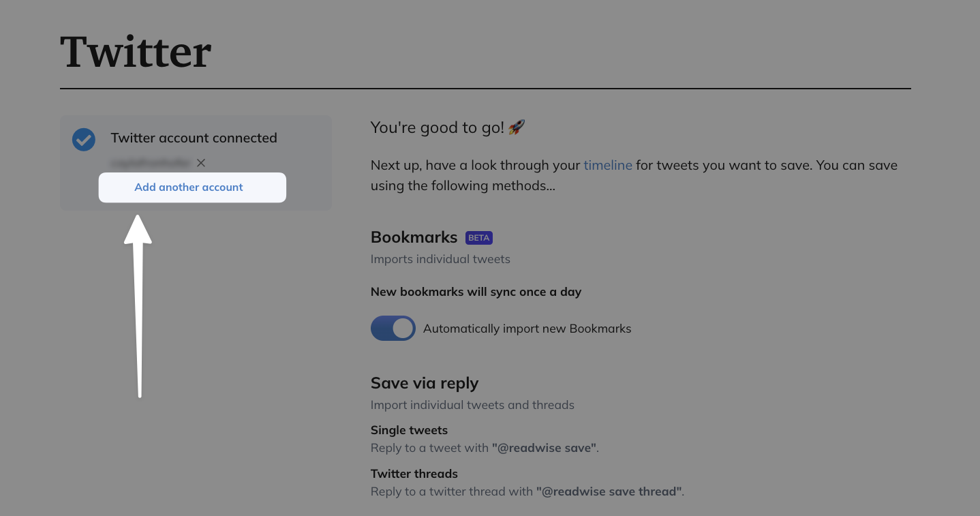Click the "@readwise save thread" command text

[609, 491]
